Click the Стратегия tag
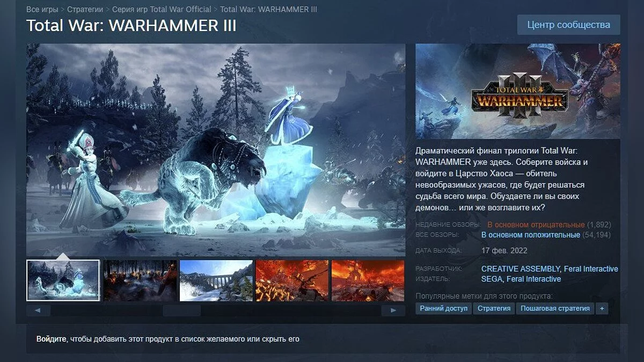 coord(494,308)
